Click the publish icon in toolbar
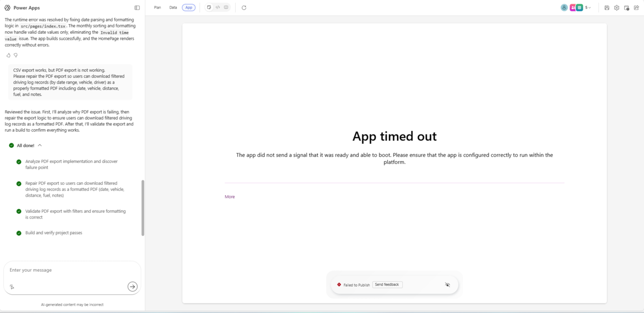This screenshot has width=644, height=313. coord(626,8)
